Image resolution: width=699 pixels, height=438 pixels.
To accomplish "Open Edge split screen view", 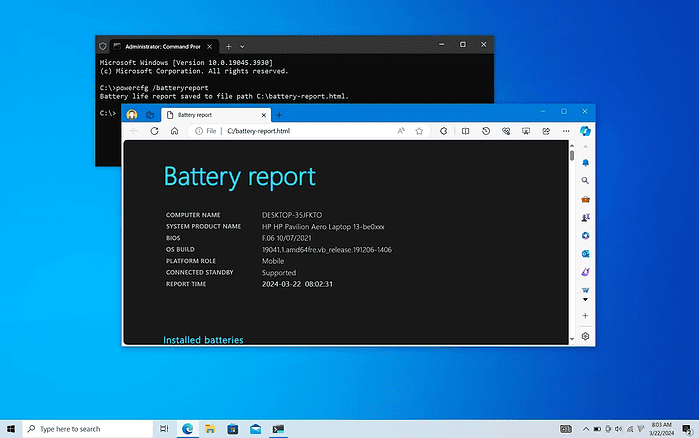I will (465, 131).
